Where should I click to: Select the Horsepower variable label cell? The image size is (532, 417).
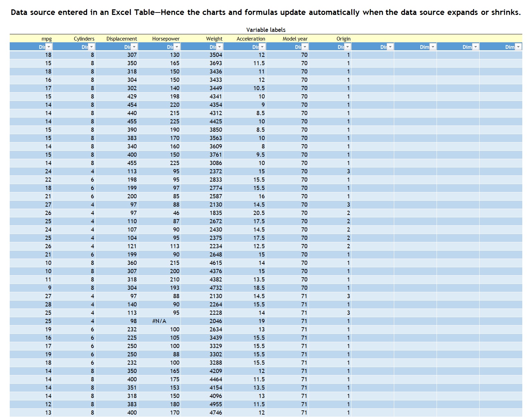(159, 38)
